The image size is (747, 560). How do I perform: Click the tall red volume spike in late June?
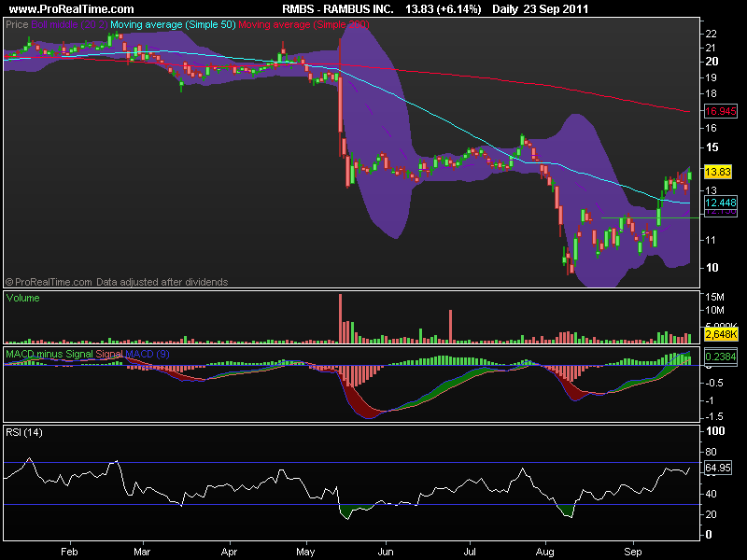click(450, 327)
